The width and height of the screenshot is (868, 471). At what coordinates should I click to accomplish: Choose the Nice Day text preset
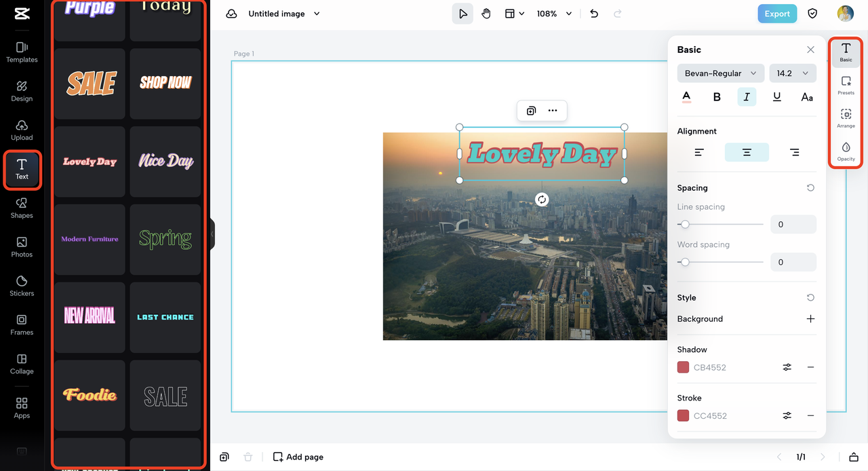(165, 162)
